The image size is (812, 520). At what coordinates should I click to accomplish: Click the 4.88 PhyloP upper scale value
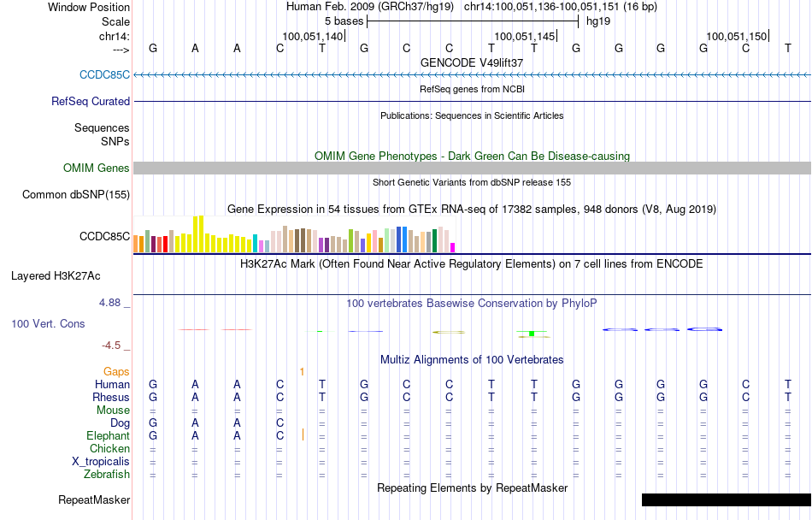click(x=109, y=303)
